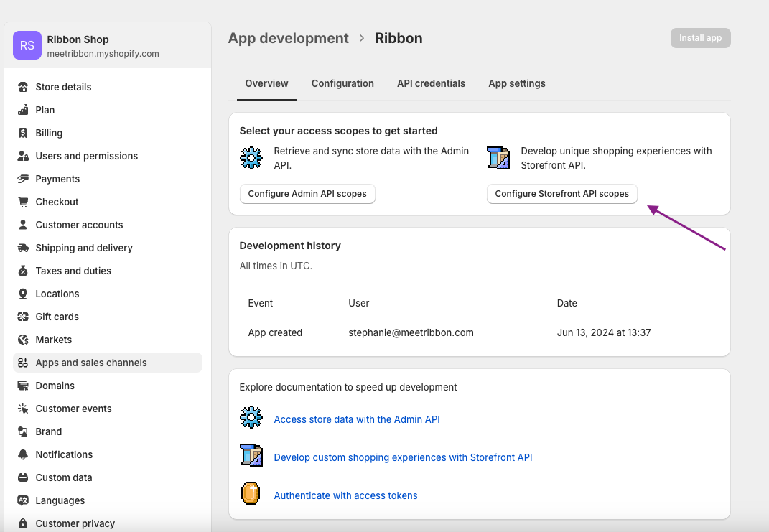Screen dimensions: 769x532
Task: Click the Notifications bell icon
Action: click(x=23, y=454)
